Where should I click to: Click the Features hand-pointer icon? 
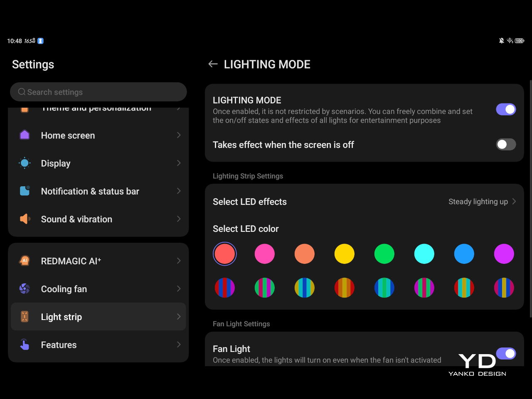[x=25, y=345]
